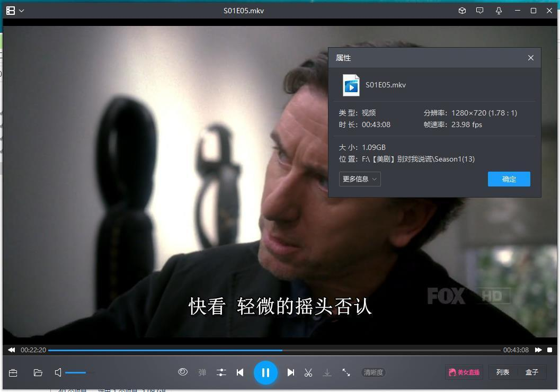Open the play settings sliders icon
This screenshot has width=560, height=392.
click(221, 372)
